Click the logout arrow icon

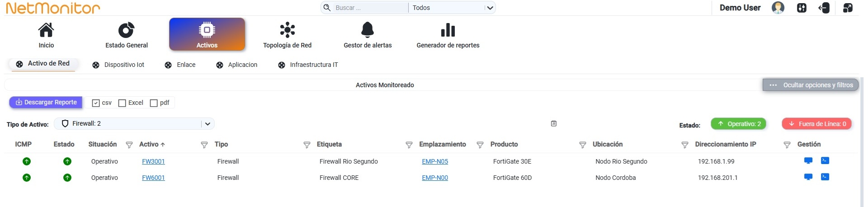824,8
